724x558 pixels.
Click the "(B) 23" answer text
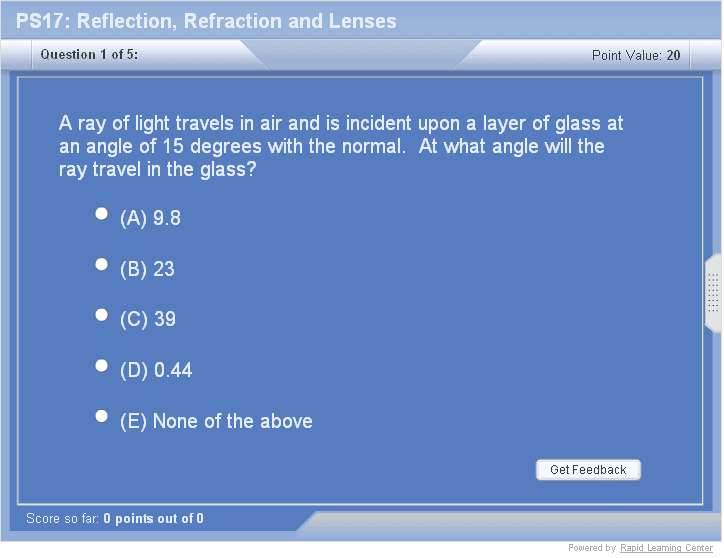tap(147, 269)
